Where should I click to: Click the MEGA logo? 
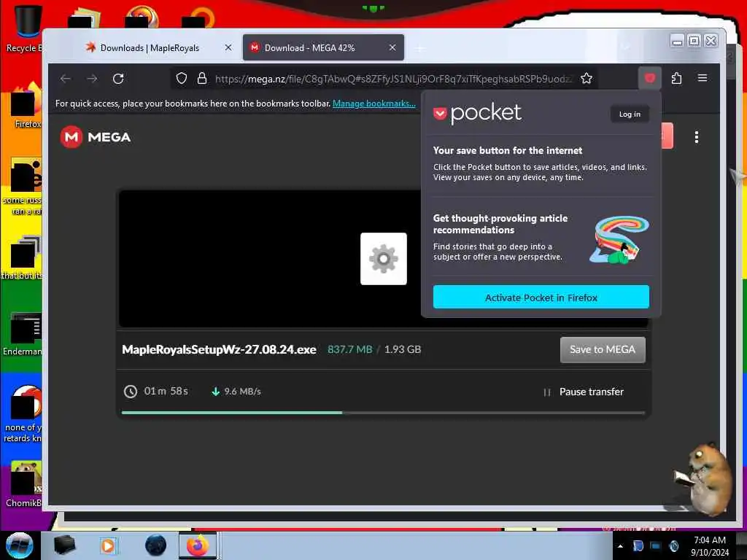[x=96, y=137]
